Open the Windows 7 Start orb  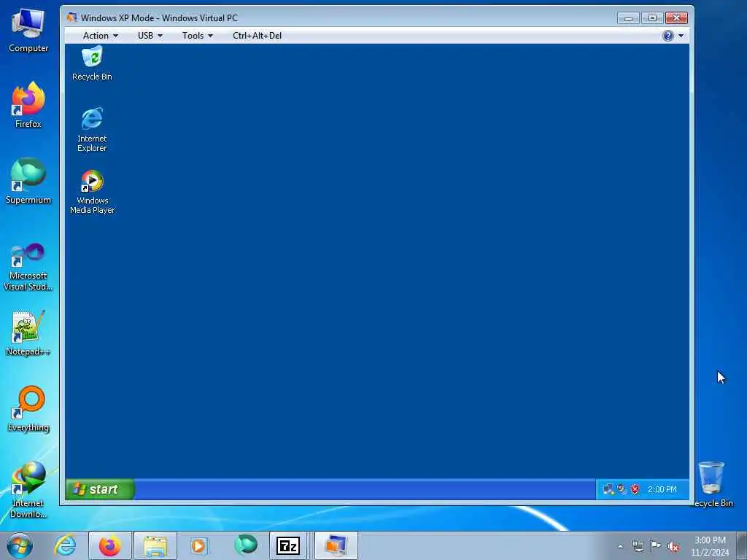[x=20, y=545]
